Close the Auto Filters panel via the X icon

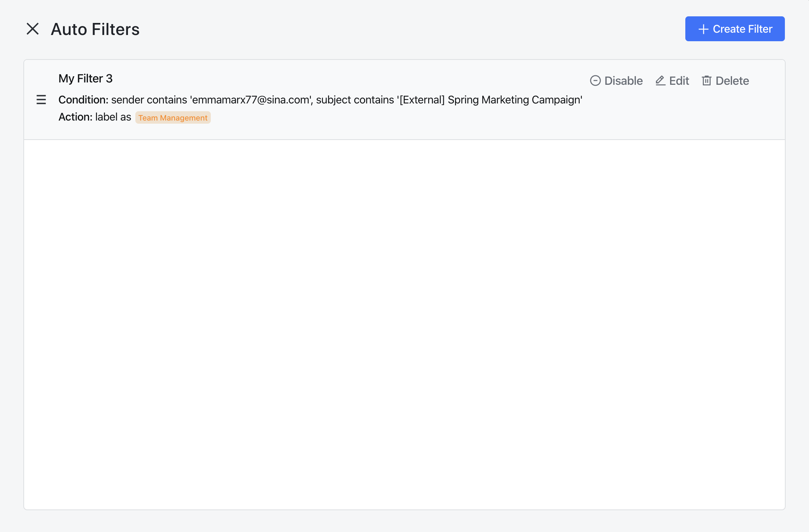click(33, 28)
